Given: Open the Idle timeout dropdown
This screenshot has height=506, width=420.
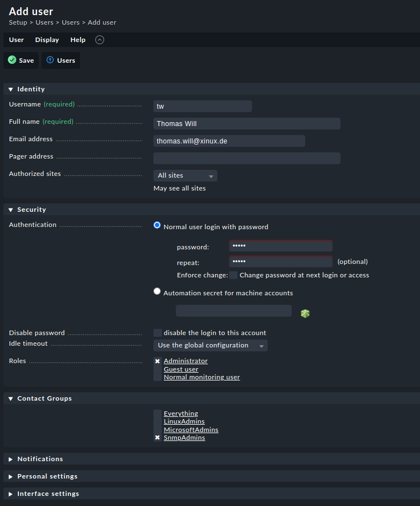Looking at the screenshot, I should 210,345.
